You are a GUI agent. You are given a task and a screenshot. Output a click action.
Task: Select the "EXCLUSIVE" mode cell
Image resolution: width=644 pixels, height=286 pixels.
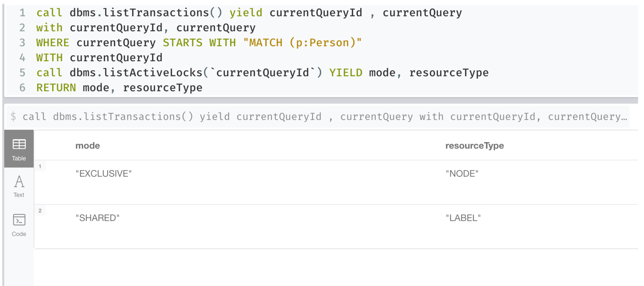coord(103,174)
